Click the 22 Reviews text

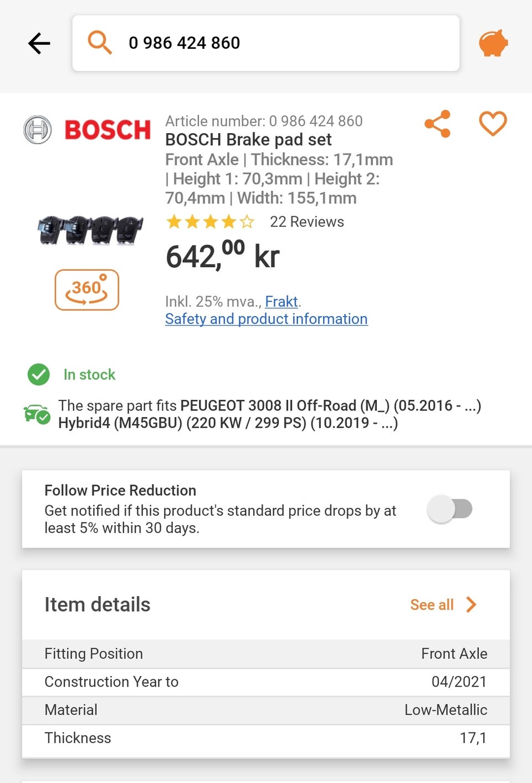[x=306, y=222]
